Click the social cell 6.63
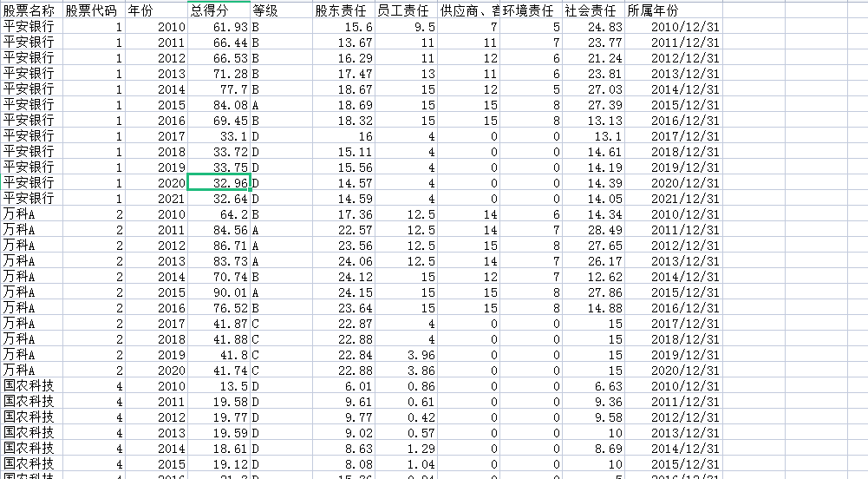 click(593, 386)
